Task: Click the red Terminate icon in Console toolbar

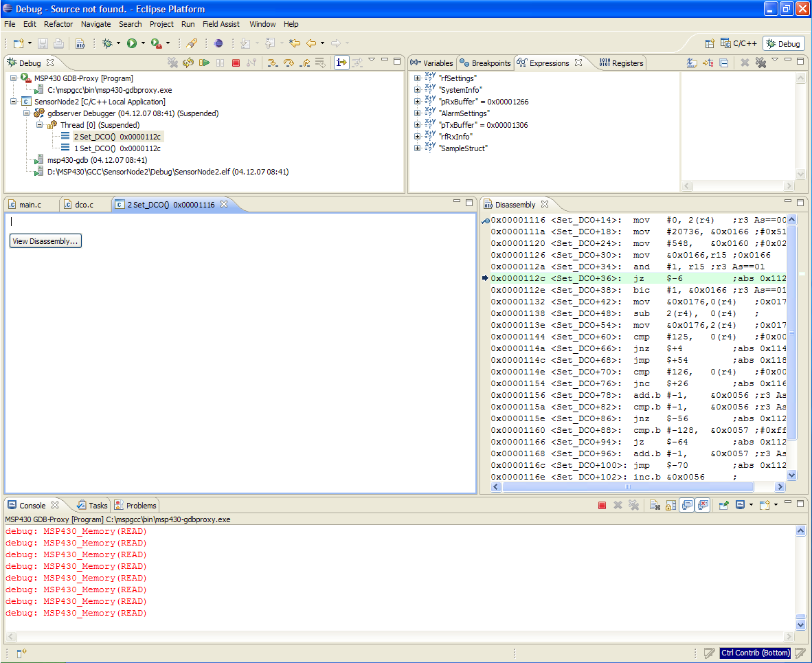Action: coord(602,505)
